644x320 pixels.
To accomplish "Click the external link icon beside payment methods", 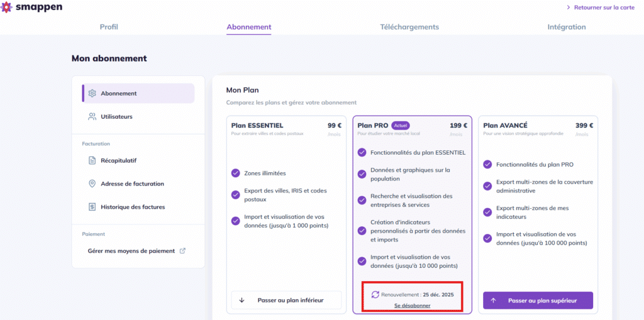I will click(183, 251).
